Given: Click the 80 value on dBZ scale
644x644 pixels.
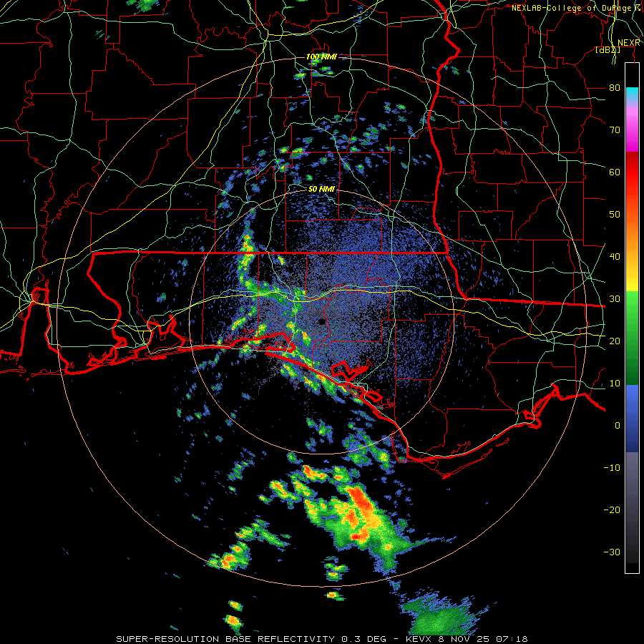Looking at the screenshot, I should [x=615, y=87].
